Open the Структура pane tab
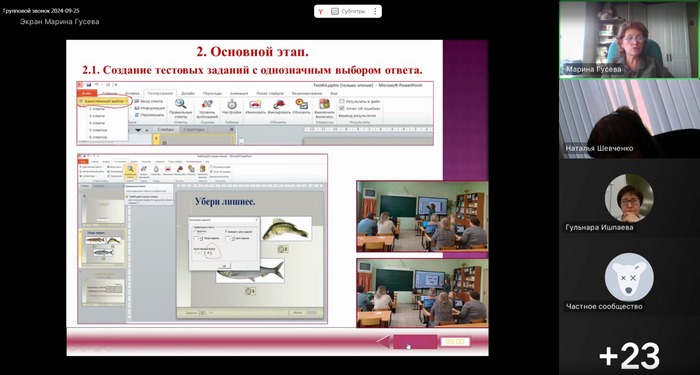This screenshot has height=375, width=700. tap(194, 129)
